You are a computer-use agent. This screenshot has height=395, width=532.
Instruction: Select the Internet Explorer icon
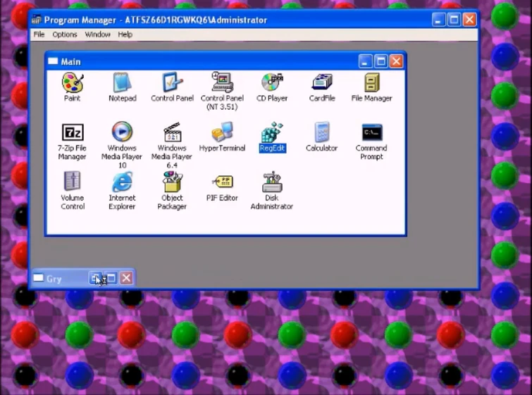(122, 182)
